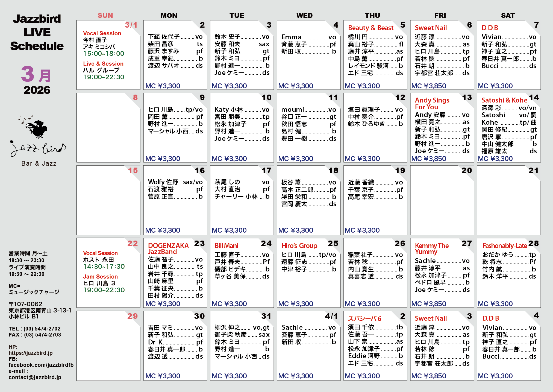553x392 pixels.
Task: Click the Vocal Session heading on 3/1
Action: point(102,33)
